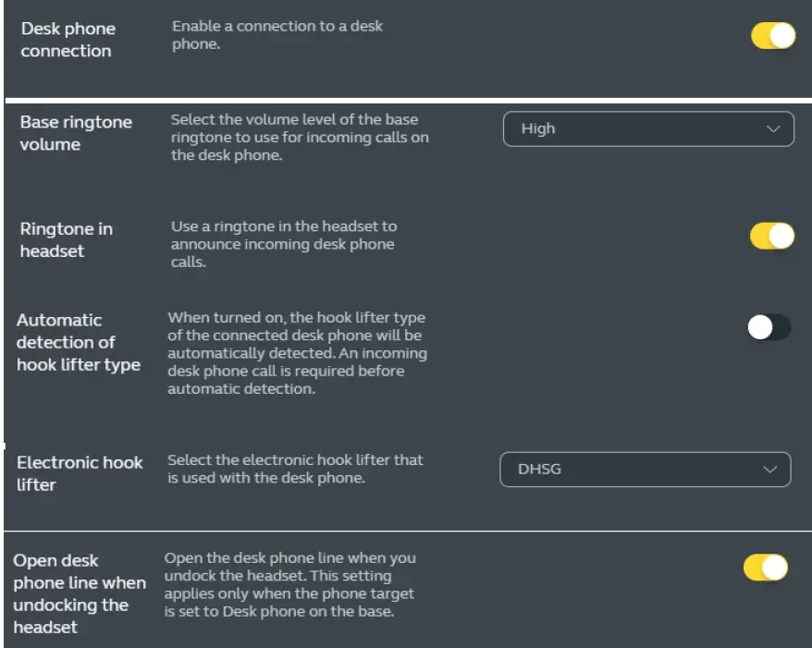This screenshot has width=812, height=648.
Task: Disable the Ringtone in headset toggle
Action: click(771, 236)
